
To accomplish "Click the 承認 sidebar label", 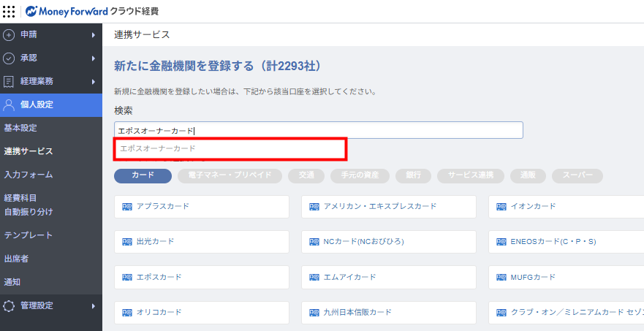I will (x=29, y=58).
